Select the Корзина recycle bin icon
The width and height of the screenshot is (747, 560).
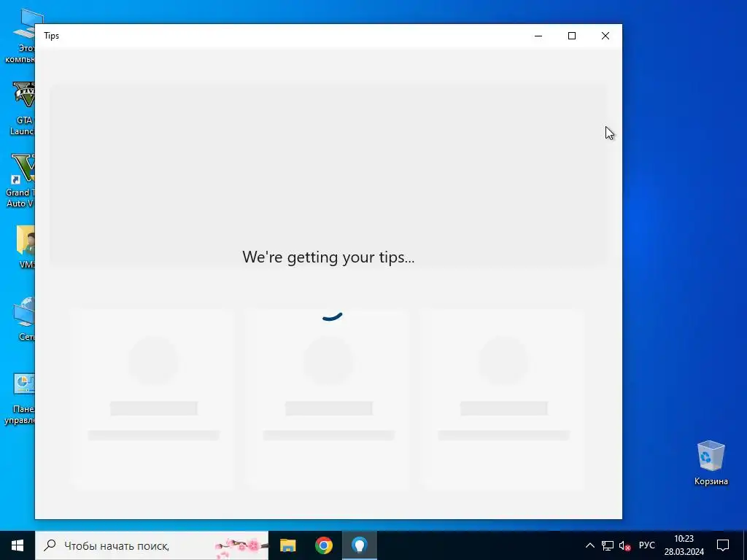point(711,462)
